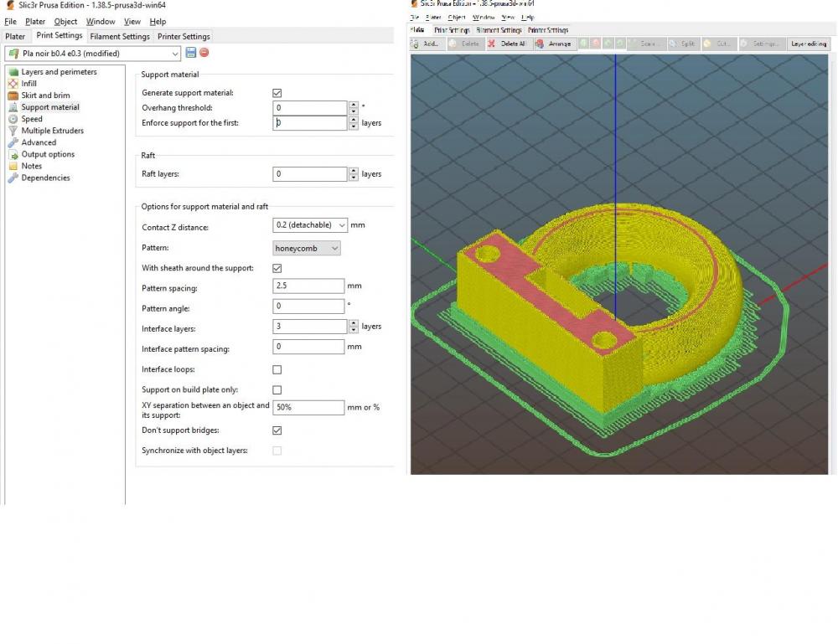Open the Object menu
Screen dimensions: 838x644
[65, 22]
